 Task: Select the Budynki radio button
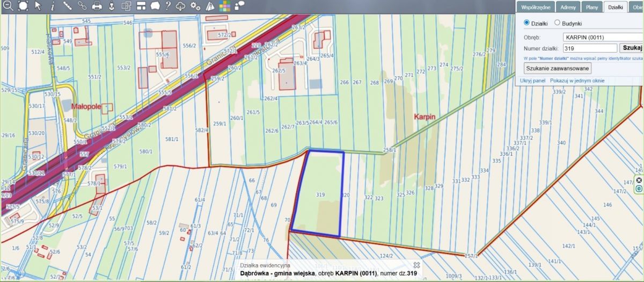tap(557, 23)
